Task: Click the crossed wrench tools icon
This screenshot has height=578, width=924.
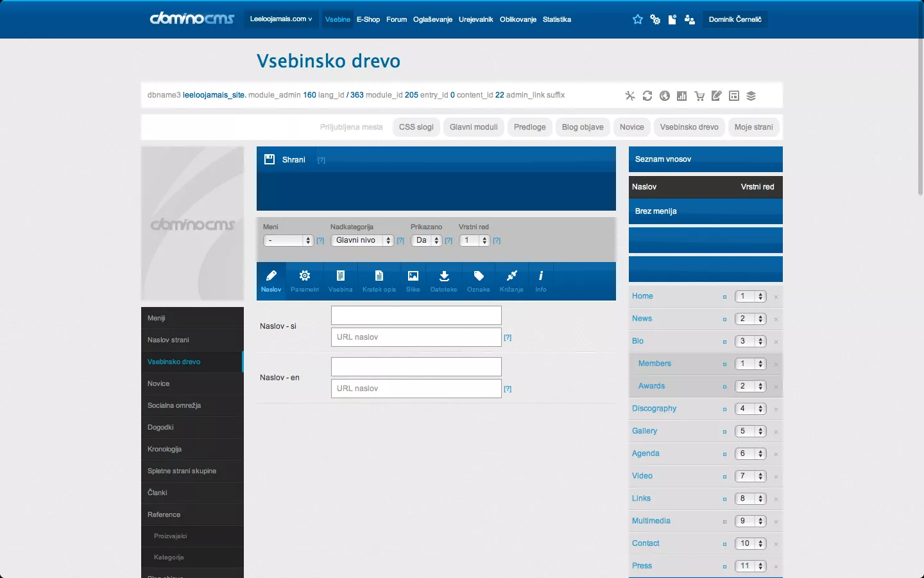Action: 630,96
